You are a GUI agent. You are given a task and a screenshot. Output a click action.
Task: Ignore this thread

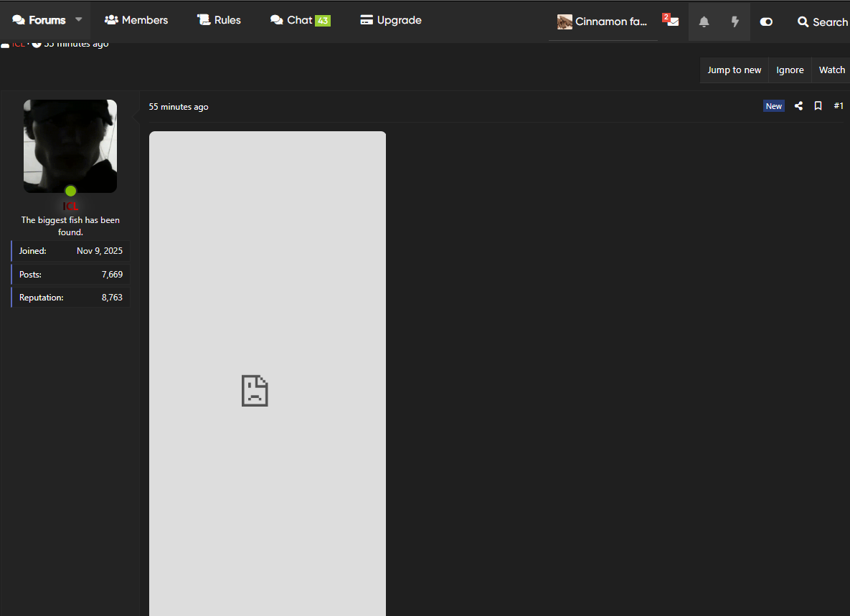(x=790, y=70)
